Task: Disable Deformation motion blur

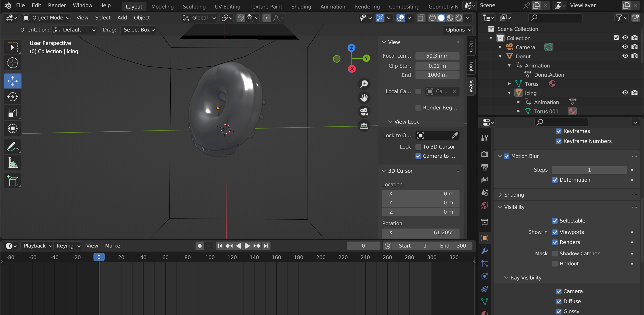Action: (x=555, y=180)
